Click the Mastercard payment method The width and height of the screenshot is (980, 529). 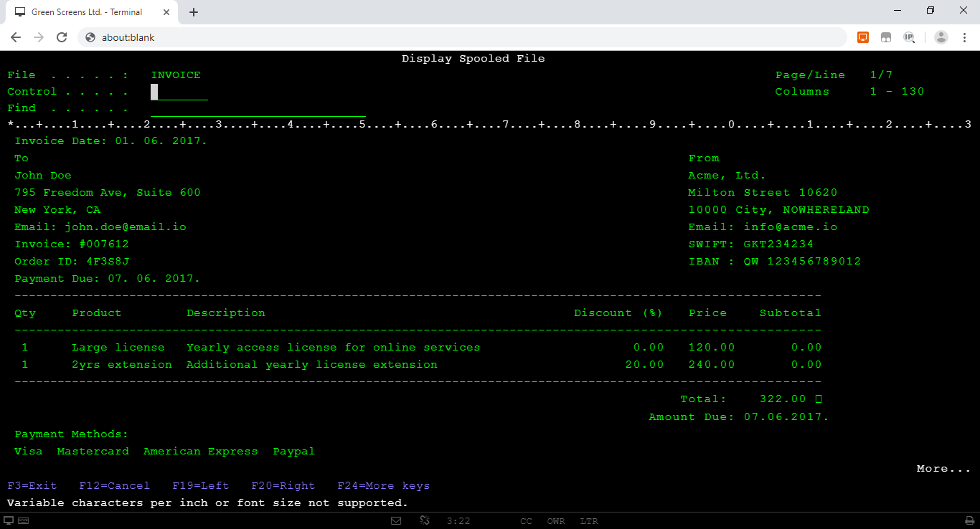click(93, 452)
